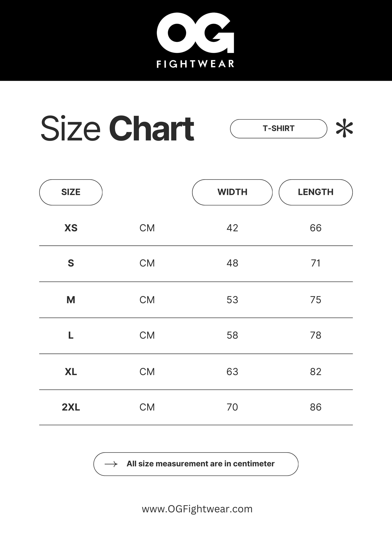
Task: Click the centimeter measurement note
Action: [x=200, y=464]
